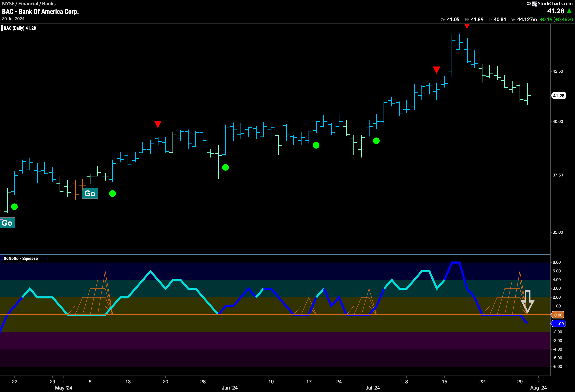
Task: Click the 37.50 price axis label
Action: (558, 175)
